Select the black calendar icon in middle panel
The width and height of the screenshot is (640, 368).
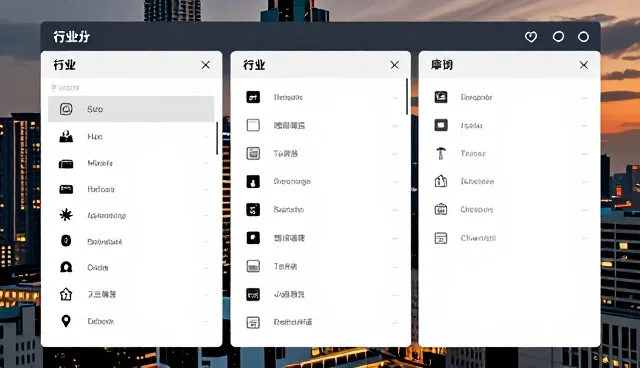click(x=253, y=294)
